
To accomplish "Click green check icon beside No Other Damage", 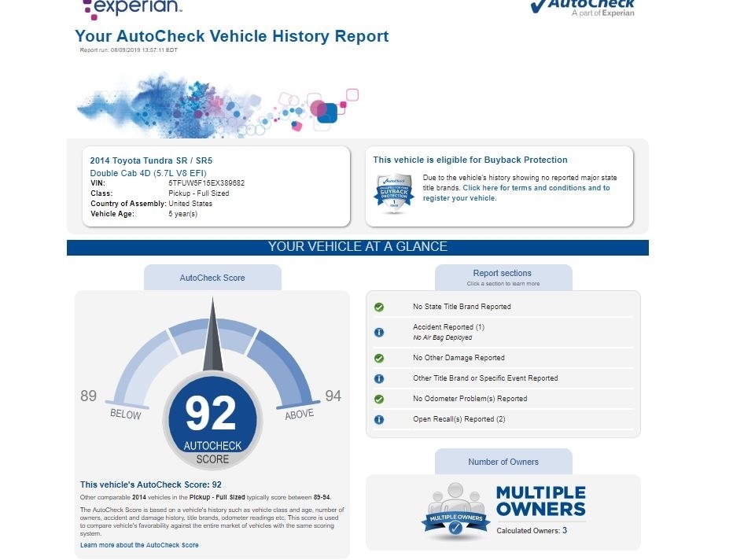I will pos(379,358).
